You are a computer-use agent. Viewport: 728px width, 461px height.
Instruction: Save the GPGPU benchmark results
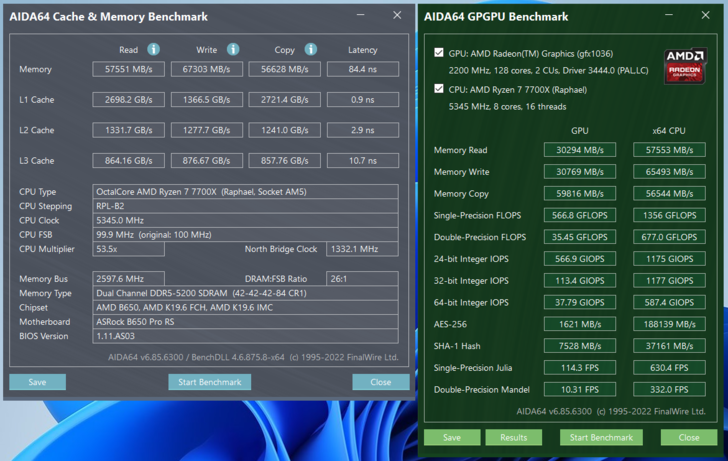click(x=452, y=437)
